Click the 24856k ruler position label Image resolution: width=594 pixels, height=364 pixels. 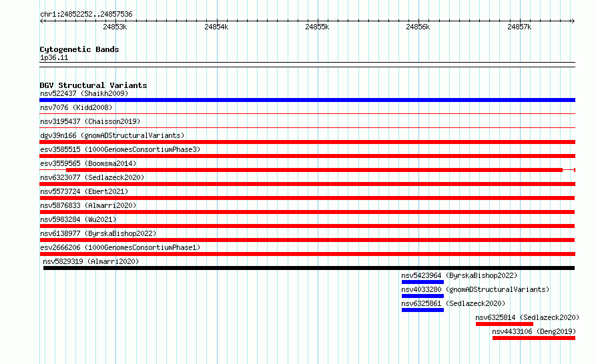point(418,27)
